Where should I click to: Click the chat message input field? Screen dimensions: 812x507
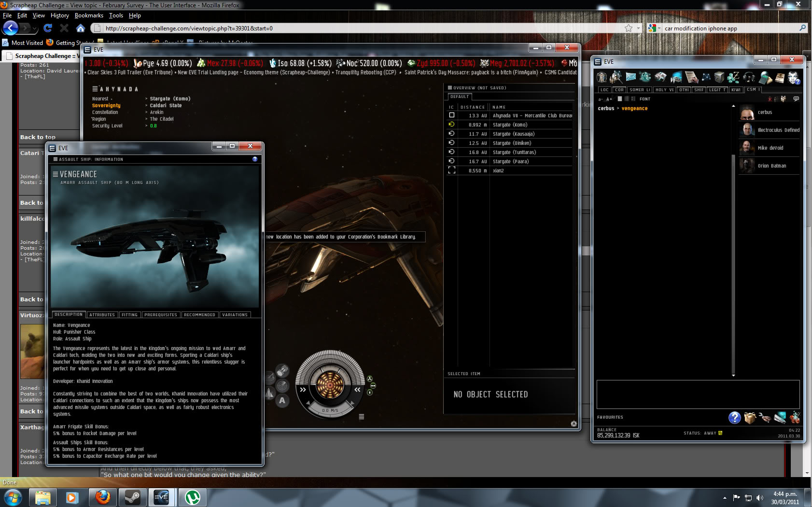click(x=698, y=394)
